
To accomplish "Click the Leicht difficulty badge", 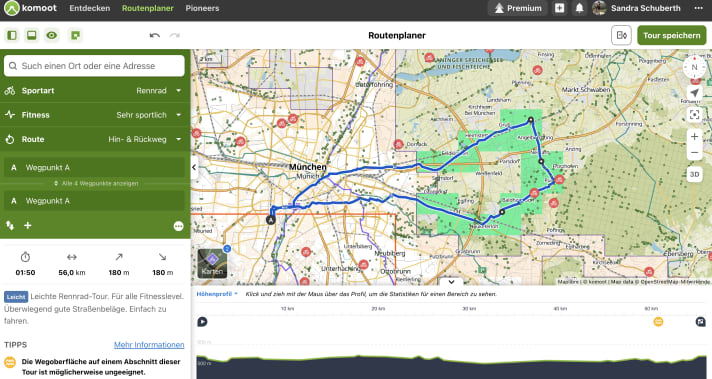I will coord(16,297).
